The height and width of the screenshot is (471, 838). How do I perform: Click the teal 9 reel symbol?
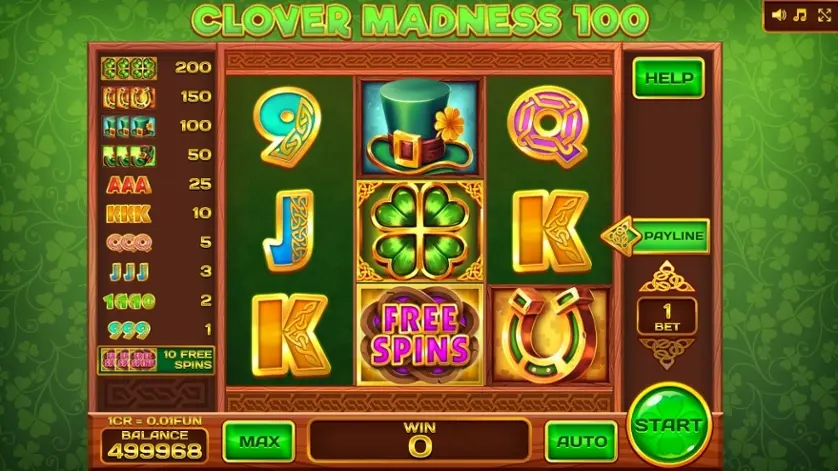289,127
